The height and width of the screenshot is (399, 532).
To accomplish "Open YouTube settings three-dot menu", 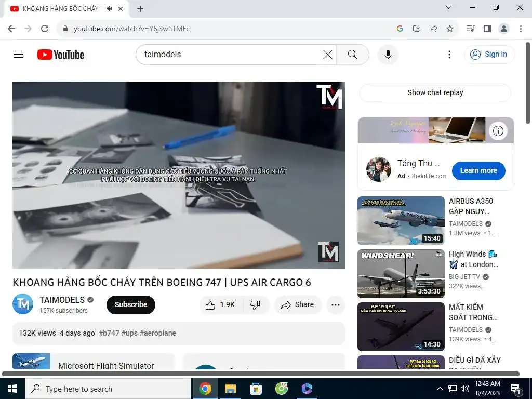I will (x=449, y=54).
